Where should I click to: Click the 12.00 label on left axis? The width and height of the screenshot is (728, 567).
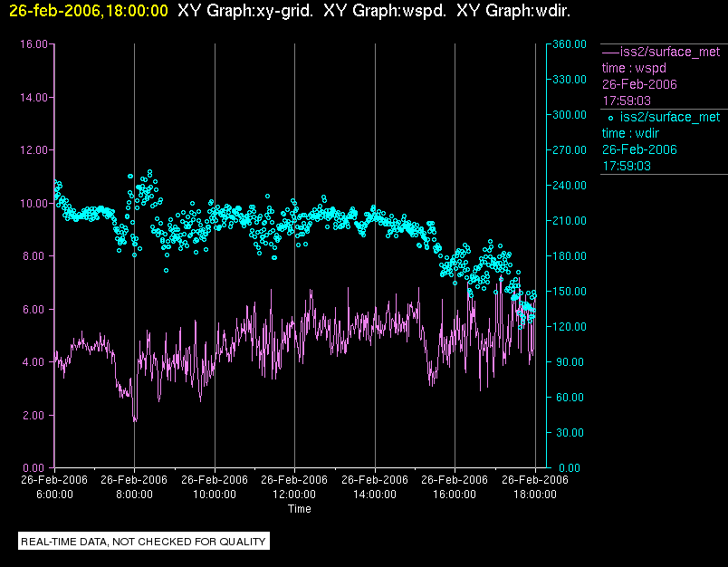coord(34,150)
